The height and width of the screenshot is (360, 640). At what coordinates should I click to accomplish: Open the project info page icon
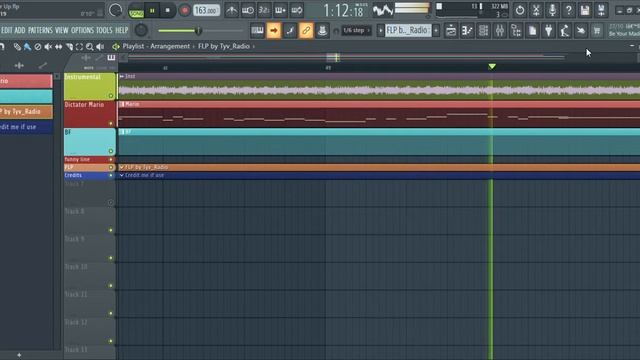(x=532, y=30)
